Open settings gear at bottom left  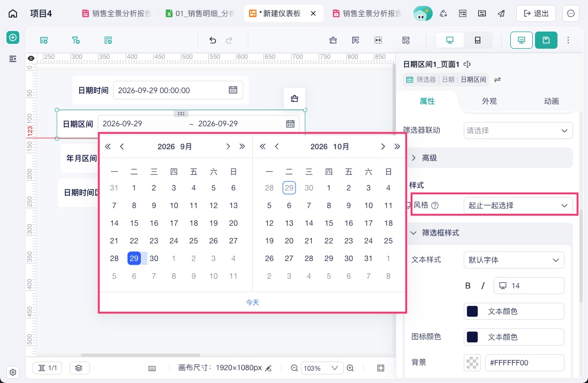pos(13,372)
